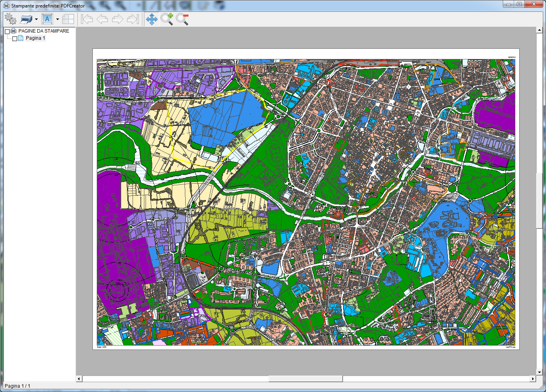Click vertical scrollbar down arrow
Viewport: 546px width, 392px height.
(539, 372)
